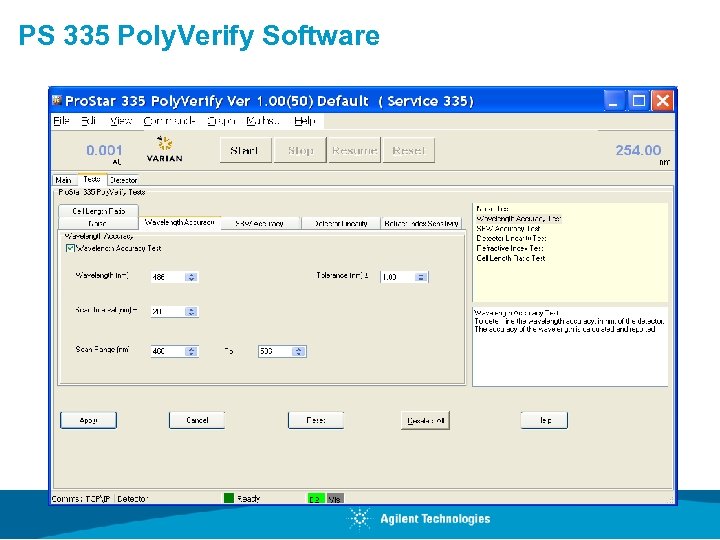Open the Commands menu
The image size is (720, 540).
tap(169, 121)
